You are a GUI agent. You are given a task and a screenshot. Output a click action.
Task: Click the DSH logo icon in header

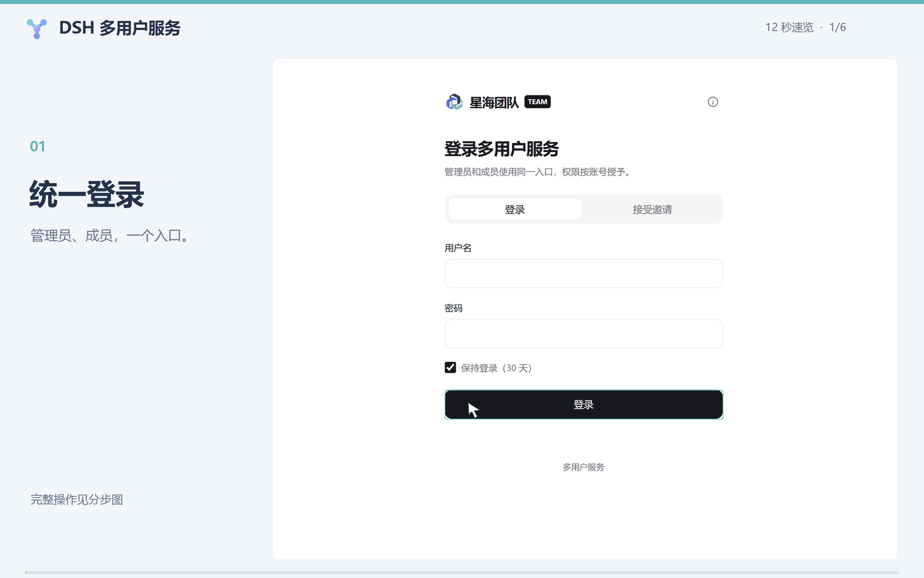[37, 28]
